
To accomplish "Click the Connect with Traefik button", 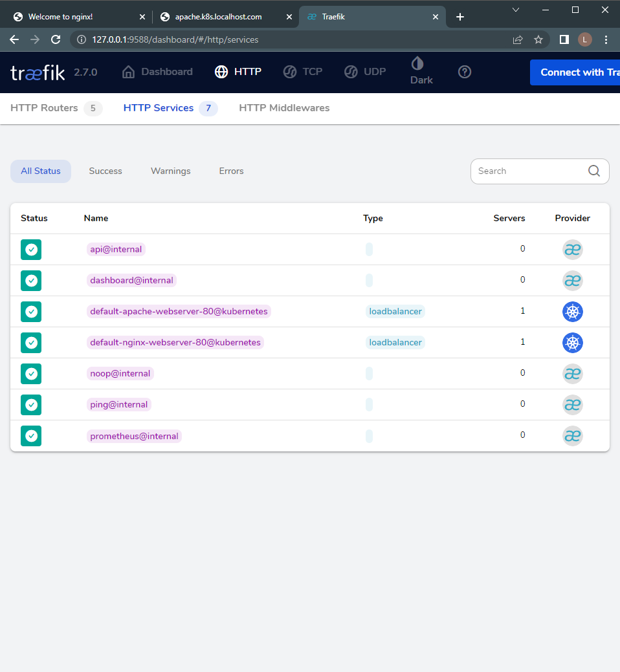I will (575, 72).
